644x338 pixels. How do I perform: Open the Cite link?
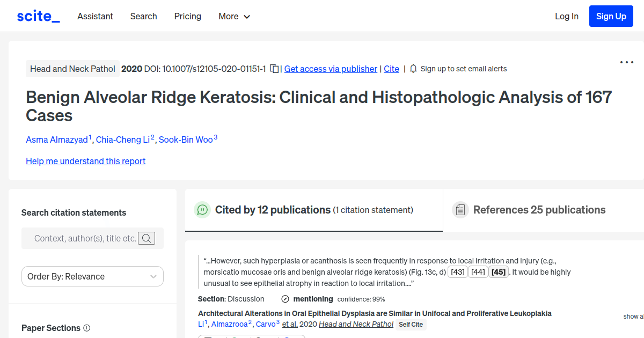click(x=391, y=69)
